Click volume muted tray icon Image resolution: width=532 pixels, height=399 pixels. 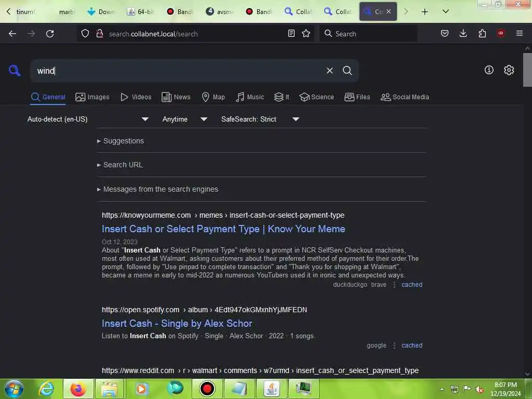(x=480, y=389)
